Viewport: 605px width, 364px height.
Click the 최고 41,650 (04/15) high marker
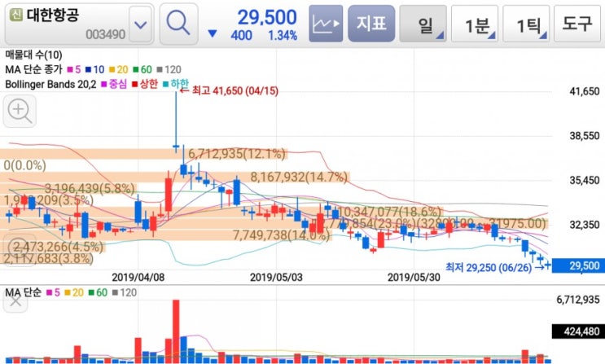click(229, 90)
